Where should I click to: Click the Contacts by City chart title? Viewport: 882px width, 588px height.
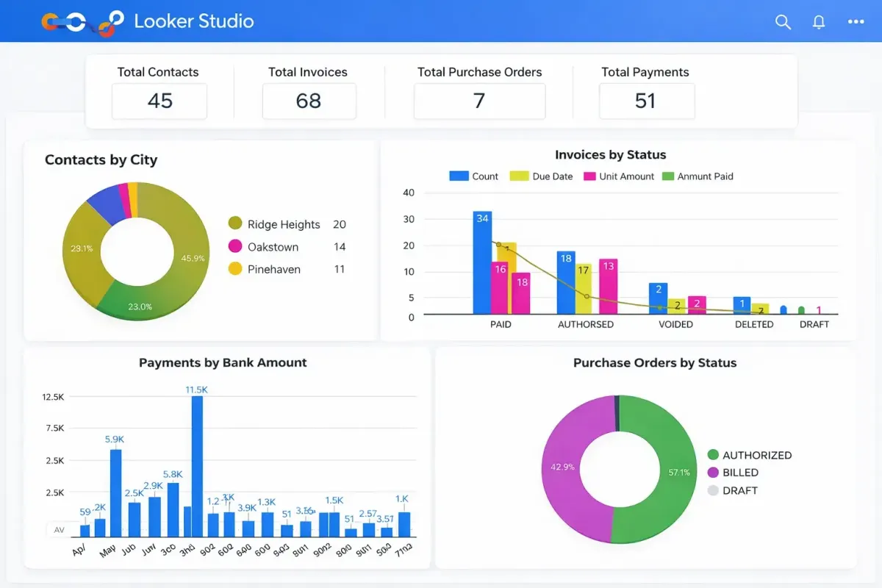click(101, 159)
